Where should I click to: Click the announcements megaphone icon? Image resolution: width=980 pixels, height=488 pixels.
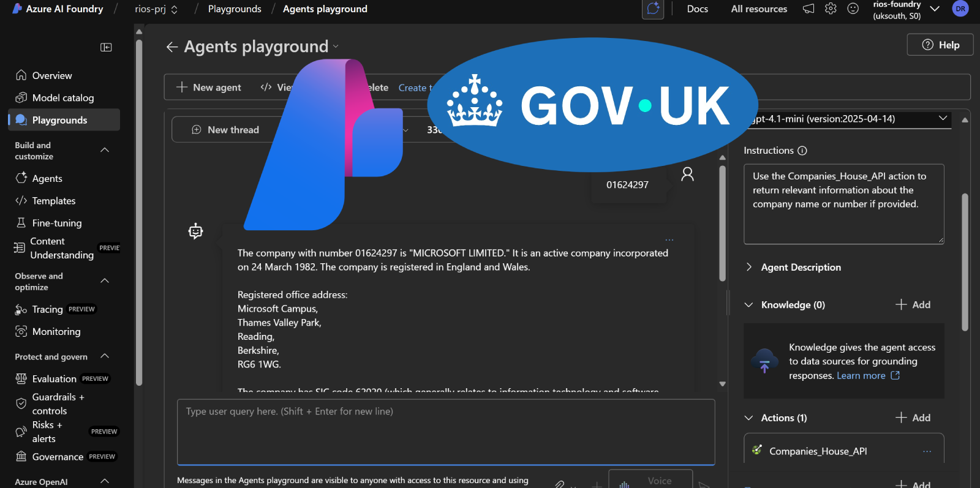point(809,9)
